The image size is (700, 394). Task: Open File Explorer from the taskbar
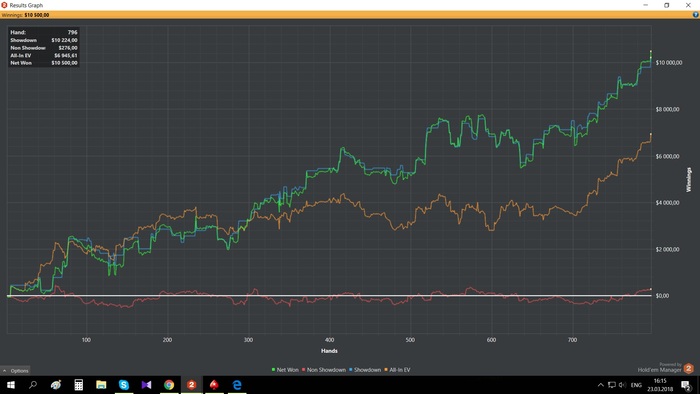click(101, 385)
